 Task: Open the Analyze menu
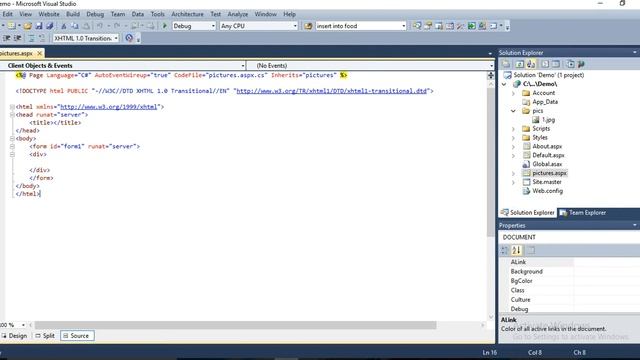click(x=238, y=14)
